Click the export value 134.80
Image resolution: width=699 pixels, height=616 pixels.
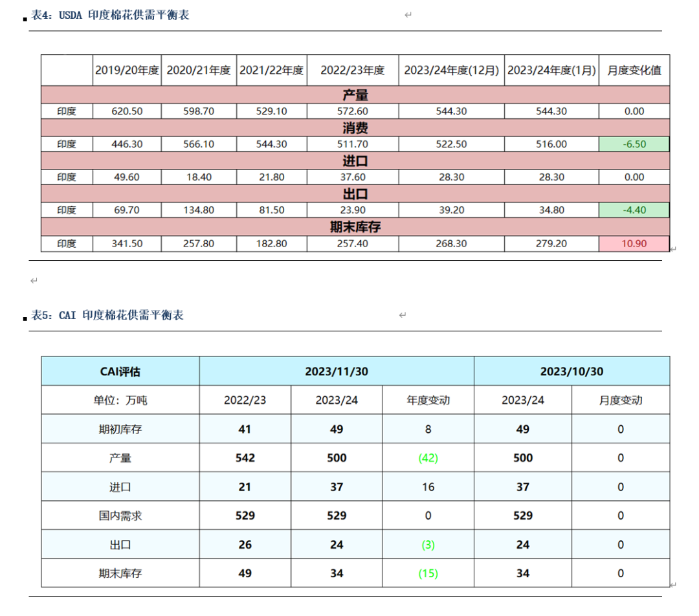pyautogui.click(x=199, y=210)
